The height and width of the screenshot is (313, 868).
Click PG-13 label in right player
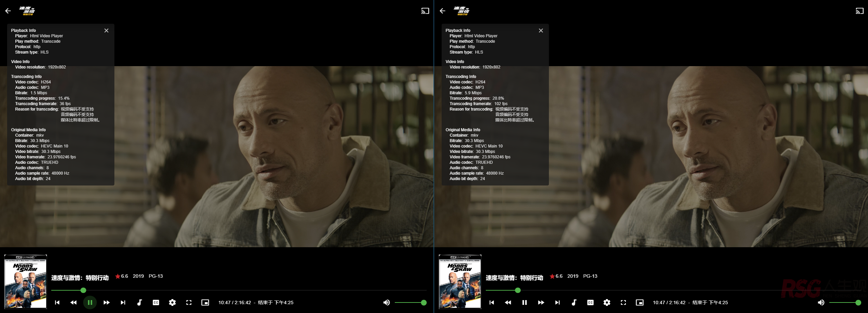click(590, 276)
